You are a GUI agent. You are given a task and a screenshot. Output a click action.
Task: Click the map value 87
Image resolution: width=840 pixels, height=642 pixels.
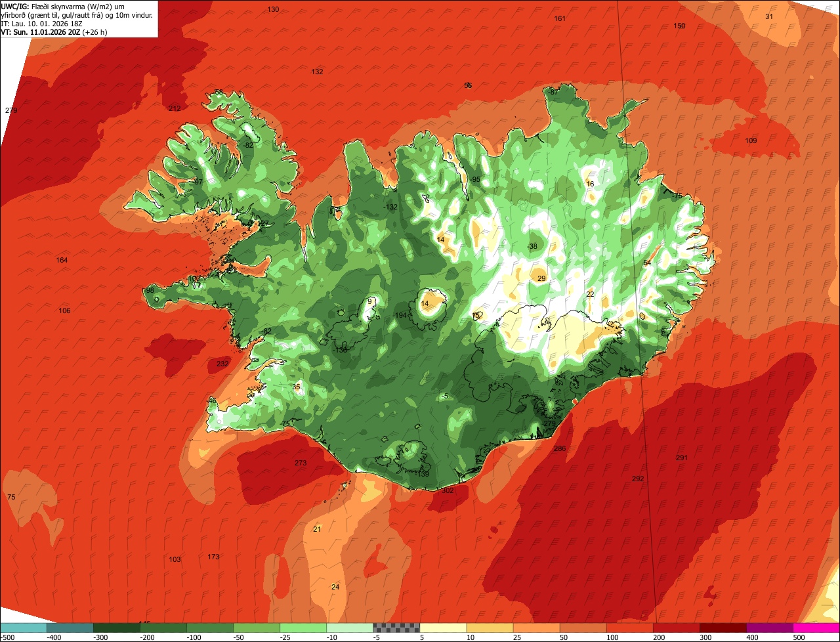pos(554,92)
